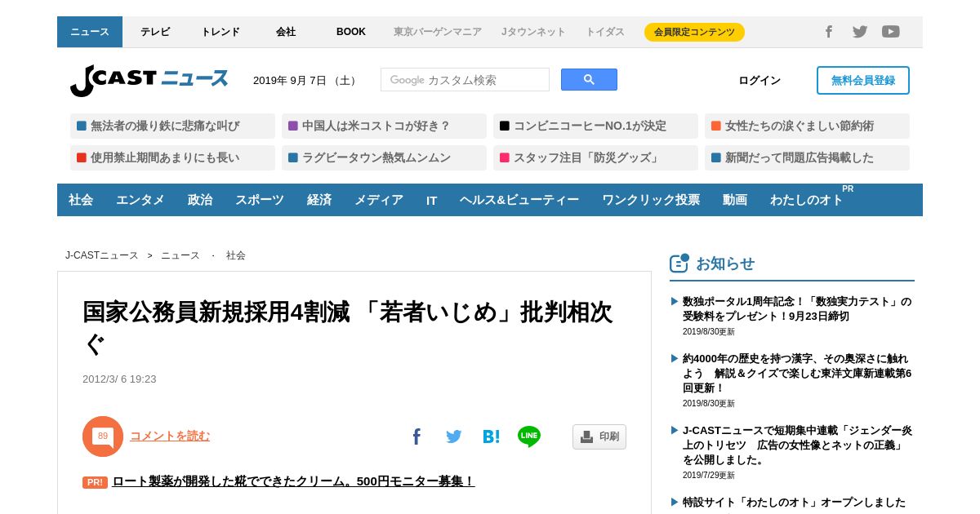This screenshot has width=980, height=514.
Task: Open the 経済 category menu
Action: click(x=319, y=200)
